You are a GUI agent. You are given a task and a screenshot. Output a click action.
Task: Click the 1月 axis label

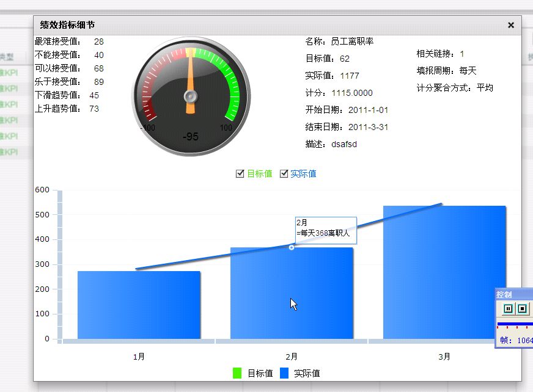click(x=139, y=357)
